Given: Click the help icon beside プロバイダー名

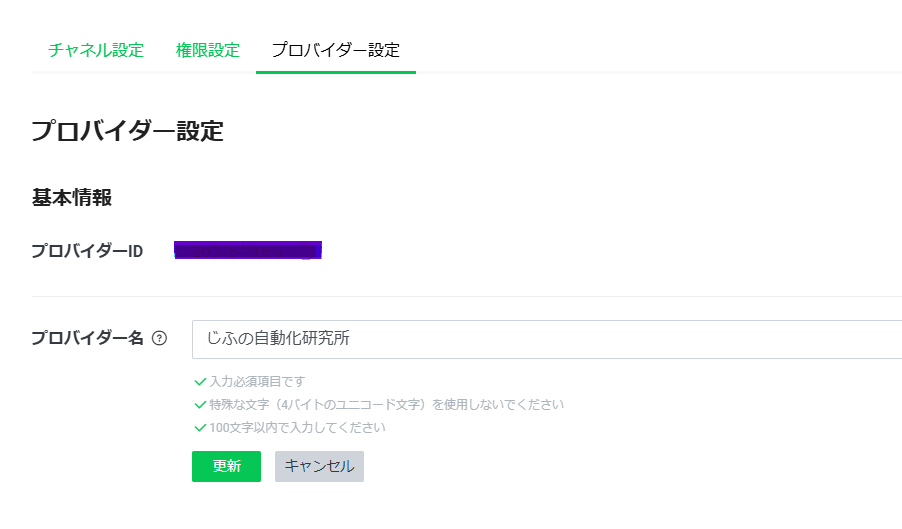Looking at the screenshot, I should pos(159,339).
